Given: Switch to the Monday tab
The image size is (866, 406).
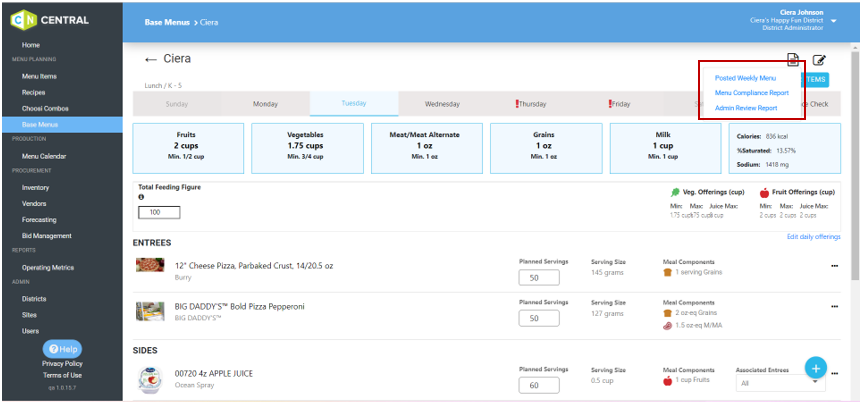Looking at the screenshot, I should pyautogui.click(x=266, y=104).
